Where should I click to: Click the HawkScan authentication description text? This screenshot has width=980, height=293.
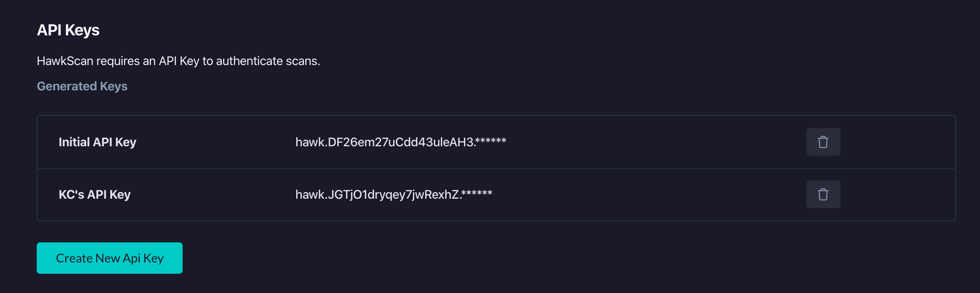tap(178, 61)
